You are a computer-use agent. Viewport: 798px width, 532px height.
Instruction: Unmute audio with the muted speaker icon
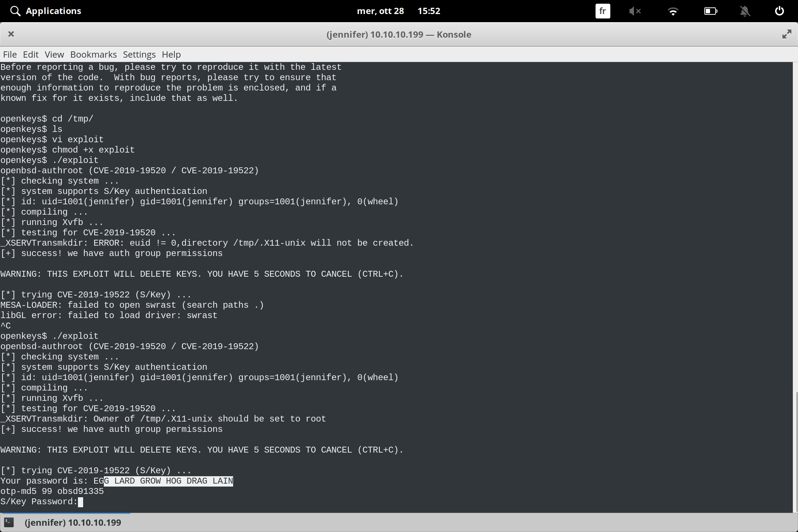(635, 11)
